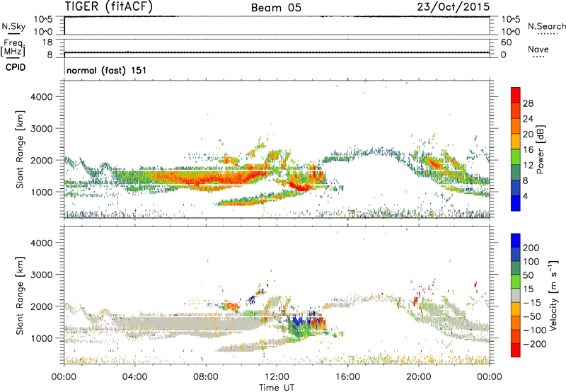Click the text normal (fast) 151
Screen dimensions: 566x392
[x=107, y=70]
